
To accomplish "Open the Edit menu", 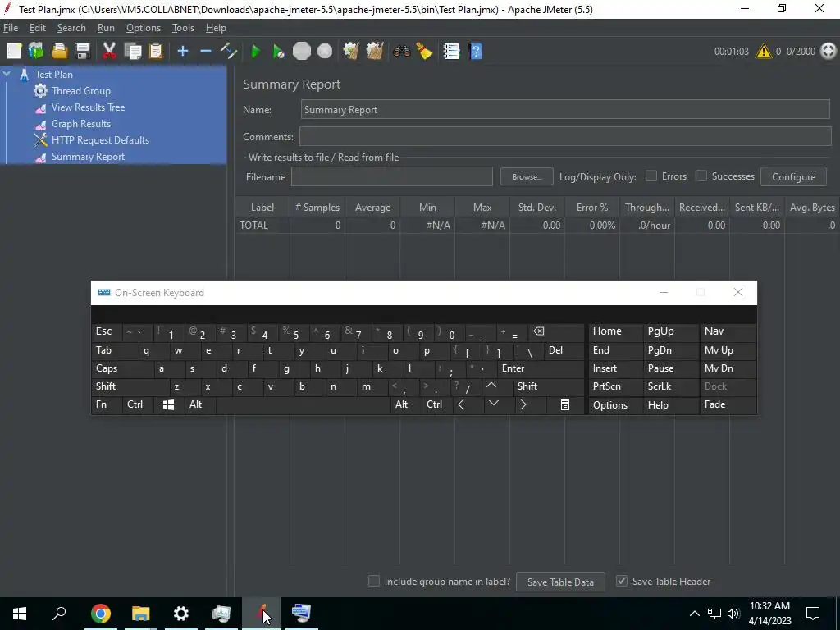I will pos(38,28).
